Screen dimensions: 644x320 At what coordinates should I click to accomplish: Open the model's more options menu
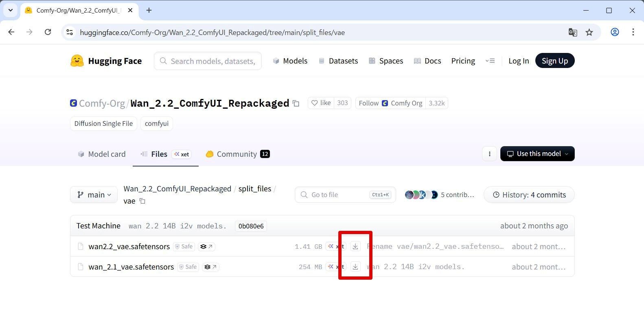(x=489, y=154)
